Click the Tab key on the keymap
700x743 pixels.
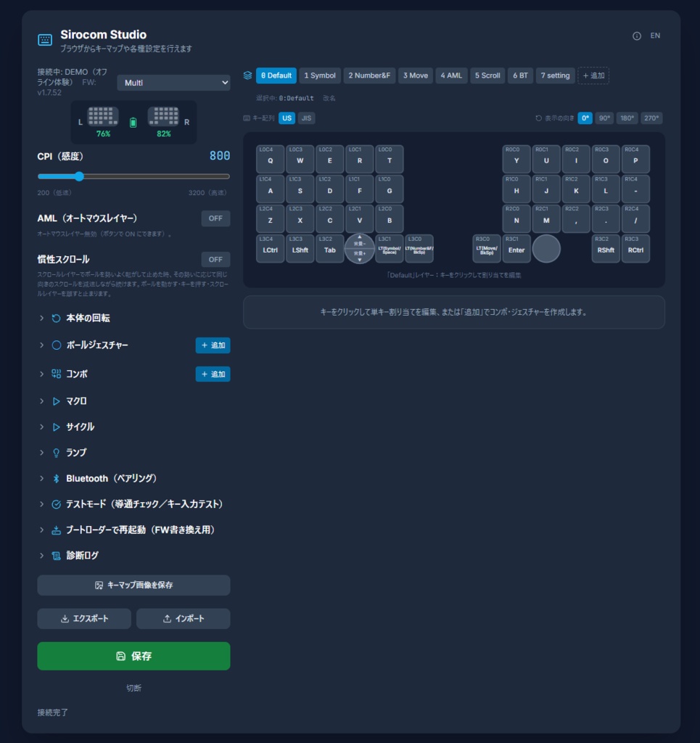click(x=329, y=249)
